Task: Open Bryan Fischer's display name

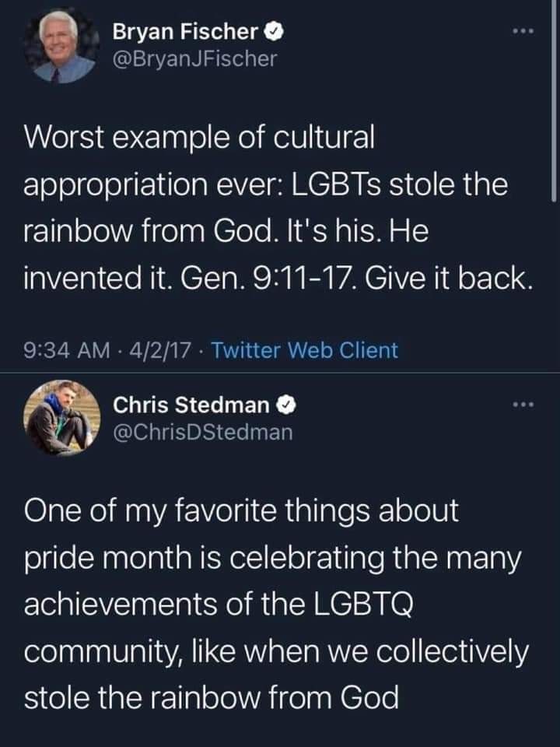Action: (x=187, y=31)
